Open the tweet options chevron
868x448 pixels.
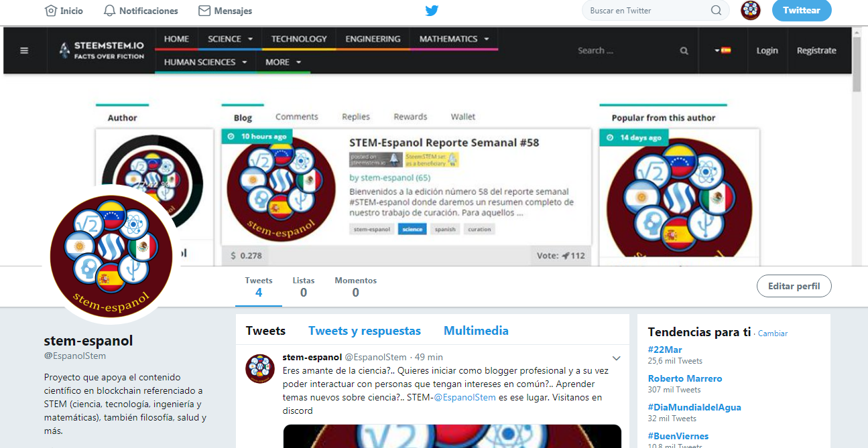(617, 358)
